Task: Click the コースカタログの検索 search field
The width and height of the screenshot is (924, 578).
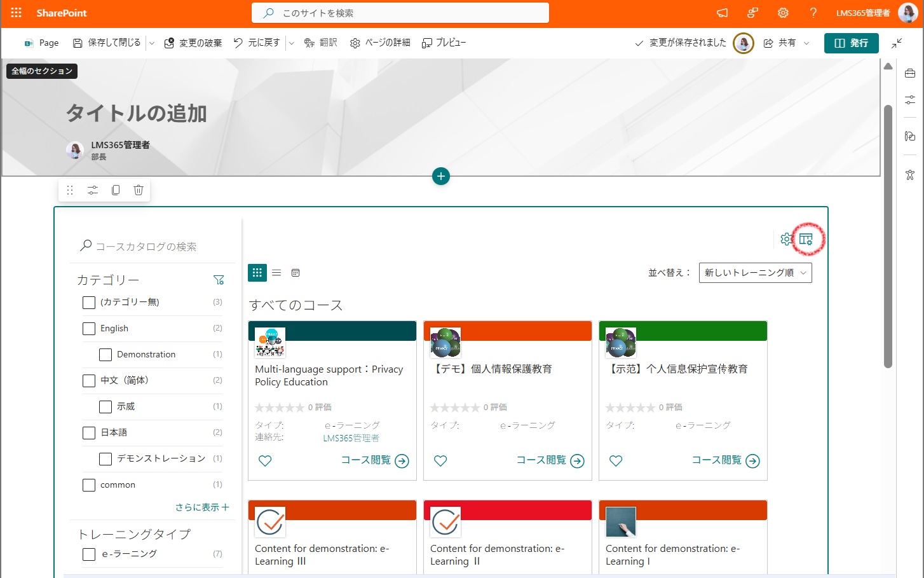Action: pos(153,247)
